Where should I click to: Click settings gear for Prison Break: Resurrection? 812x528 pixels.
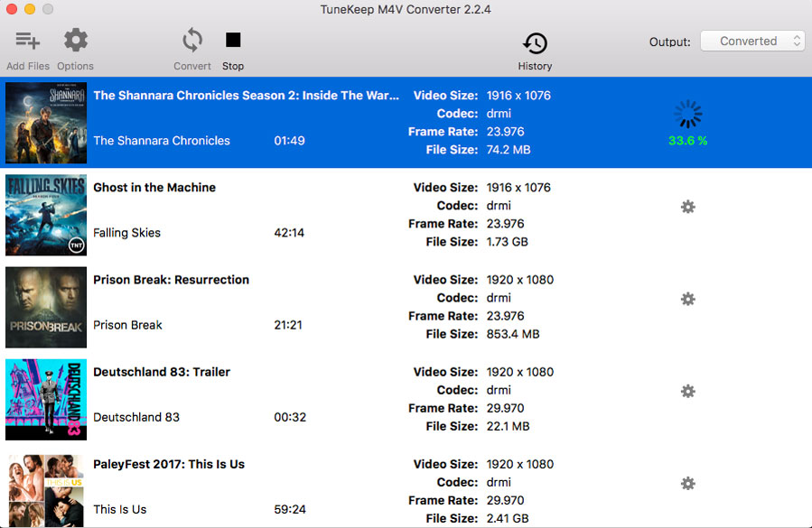(x=687, y=300)
